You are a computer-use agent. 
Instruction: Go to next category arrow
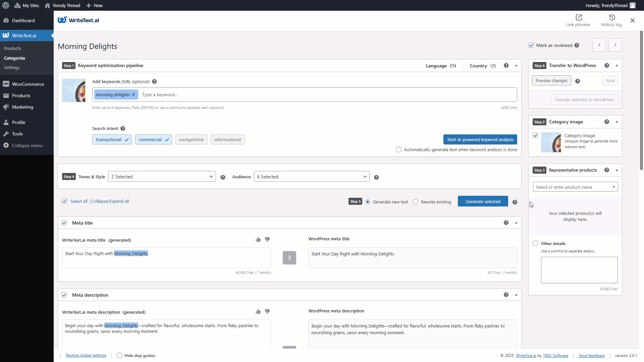click(x=615, y=45)
